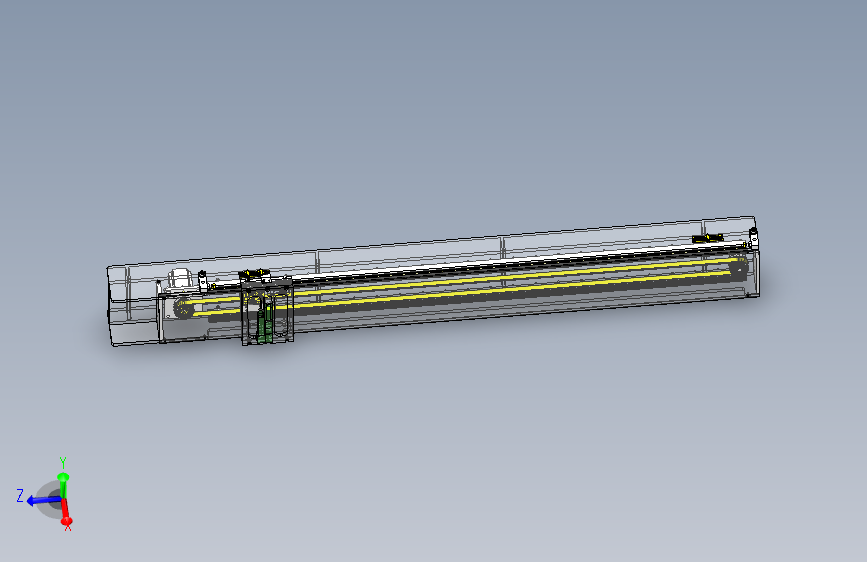Click the blue Z axis arrow of the triad
This screenshot has width=867, height=562.
(x=44, y=501)
